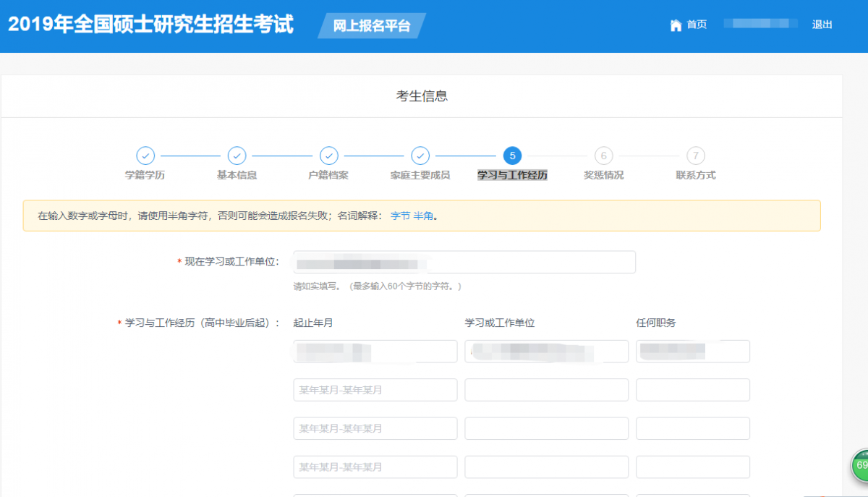The width and height of the screenshot is (868, 497).
Task: Click the 网上报名平台 label
Action: (371, 25)
